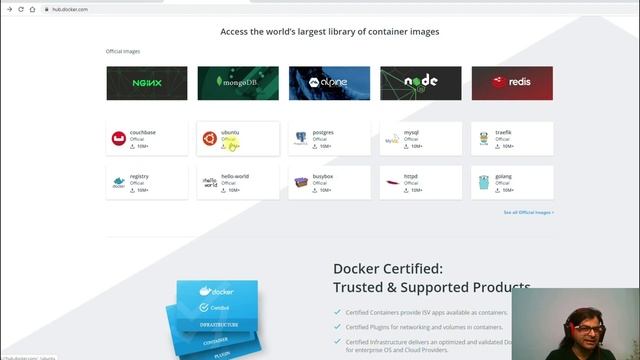Open the traefik image name
Screen dimensions: 640x360
503,132
